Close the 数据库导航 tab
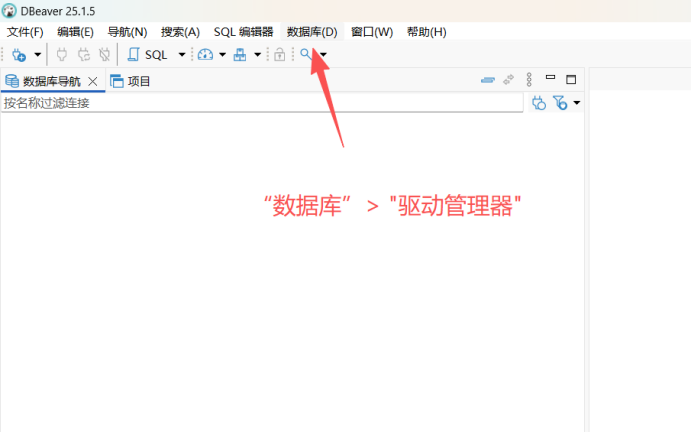Screen dimensions: 692x432 tap(93, 81)
